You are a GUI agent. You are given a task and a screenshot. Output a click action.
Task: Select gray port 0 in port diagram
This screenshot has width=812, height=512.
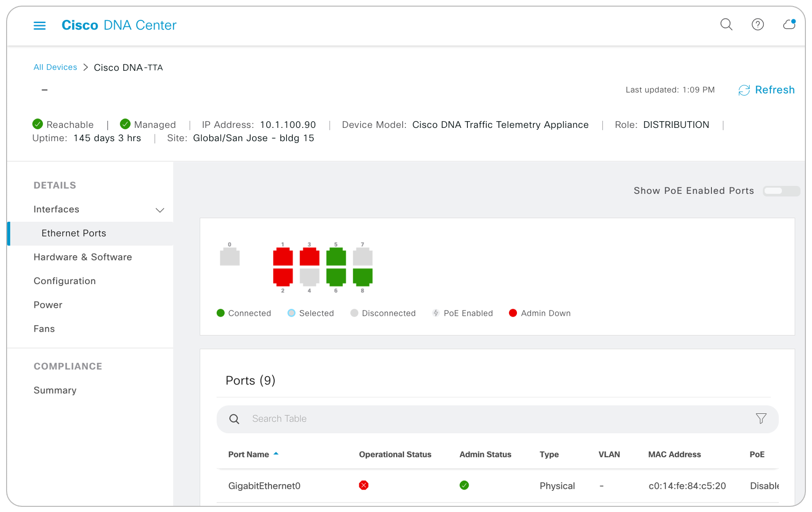tap(230, 257)
